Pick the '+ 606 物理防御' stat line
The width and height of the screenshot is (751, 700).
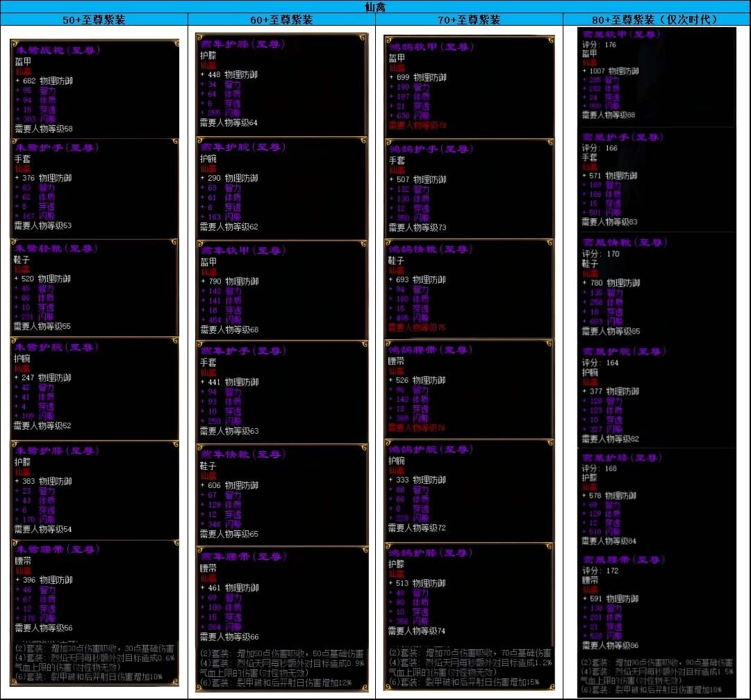pos(229,485)
